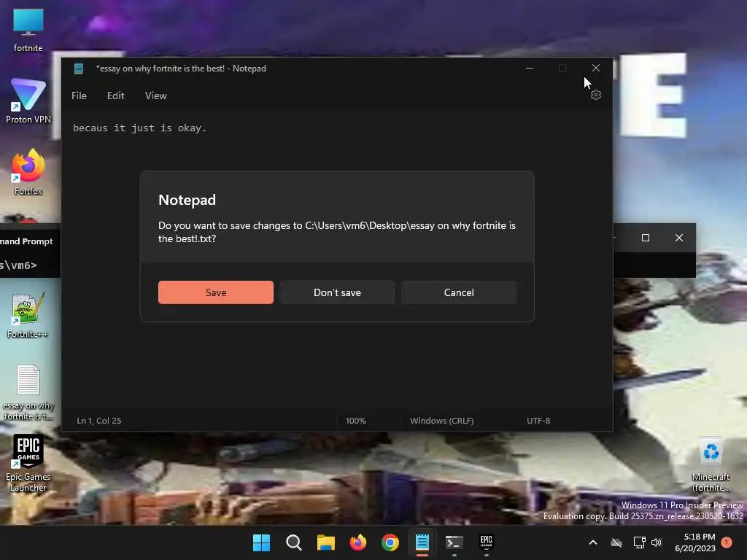Open Google Chrome from the taskbar
The height and width of the screenshot is (560, 747).
point(390,542)
